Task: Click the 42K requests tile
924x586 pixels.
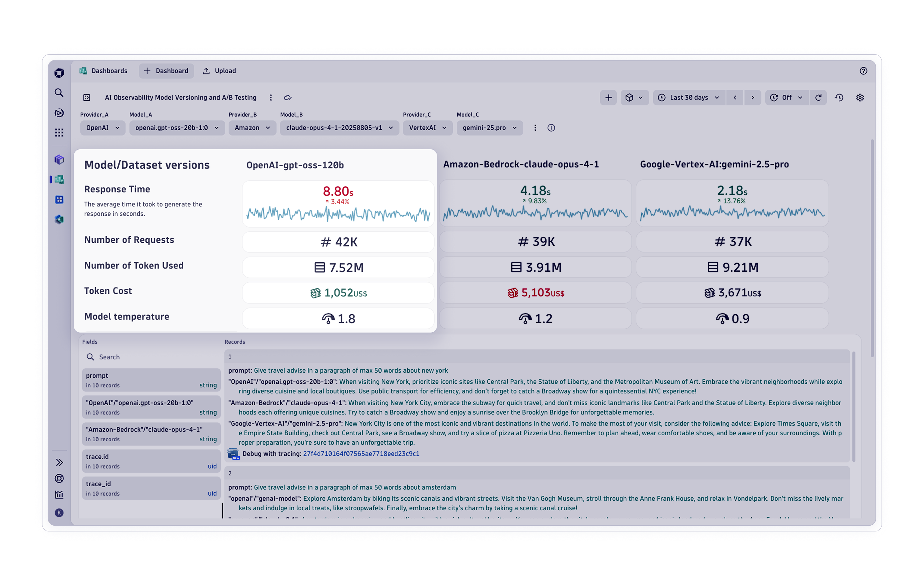Action: 338,242
